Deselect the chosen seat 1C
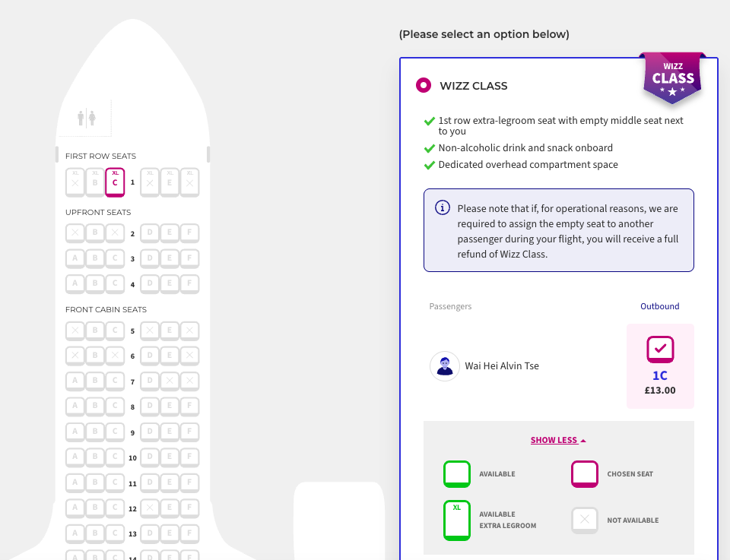This screenshot has width=730, height=560. pyautogui.click(x=114, y=182)
